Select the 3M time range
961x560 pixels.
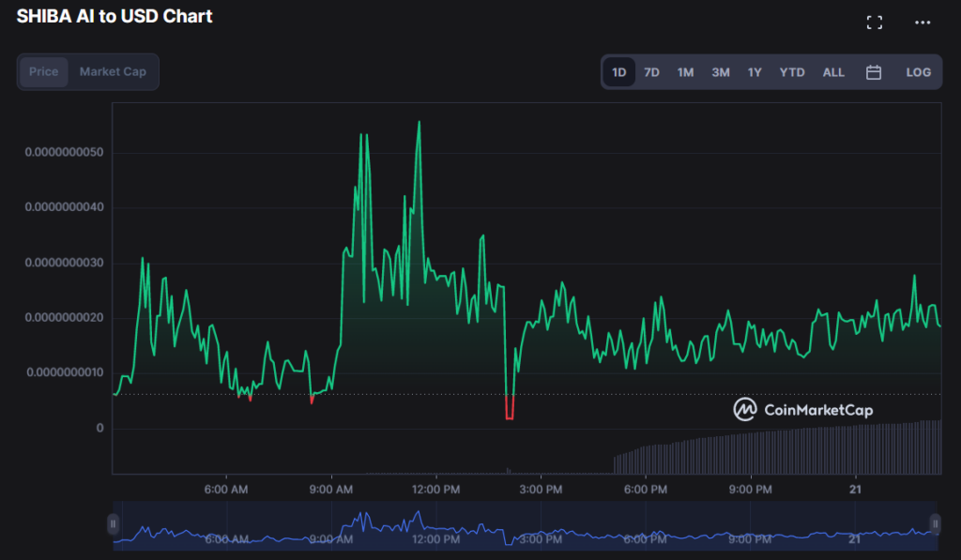point(720,71)
